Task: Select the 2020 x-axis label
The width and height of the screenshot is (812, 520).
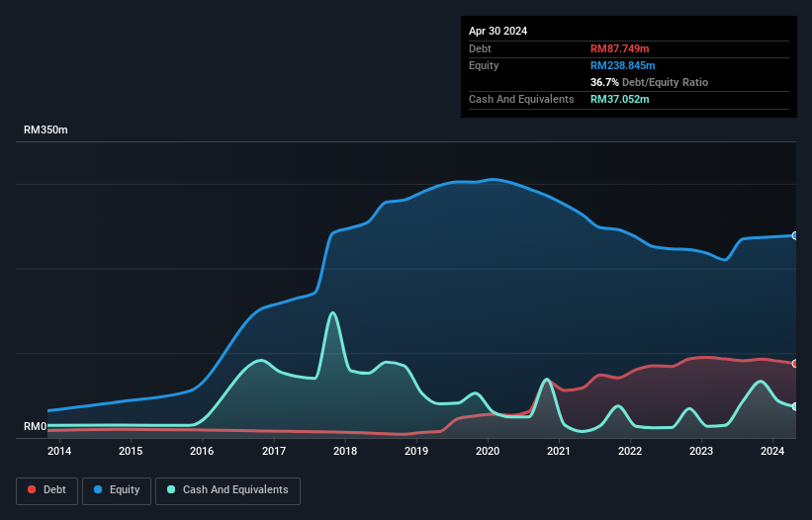Action: coord(488,452)
